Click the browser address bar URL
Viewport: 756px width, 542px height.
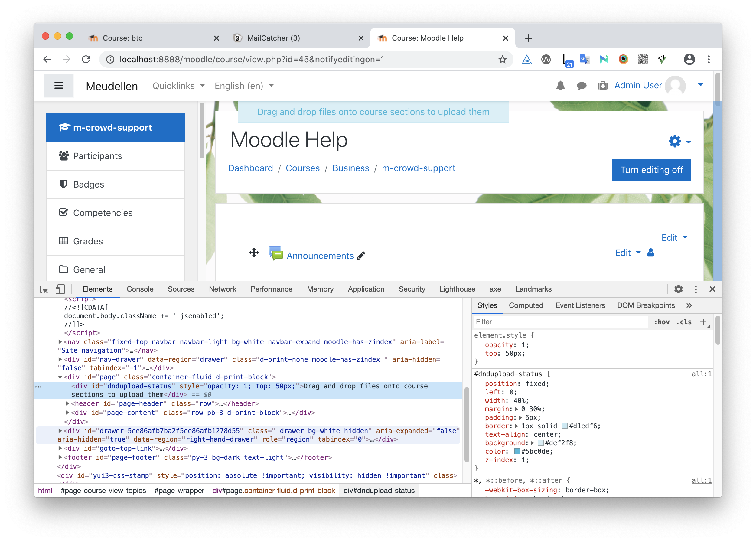(252, 59)
